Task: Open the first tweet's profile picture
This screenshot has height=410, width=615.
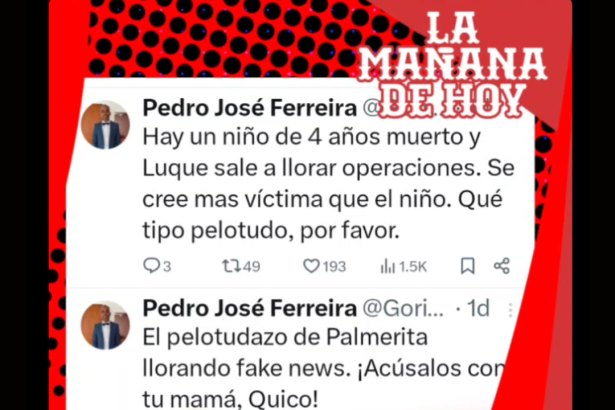Action: click(105, 125)
